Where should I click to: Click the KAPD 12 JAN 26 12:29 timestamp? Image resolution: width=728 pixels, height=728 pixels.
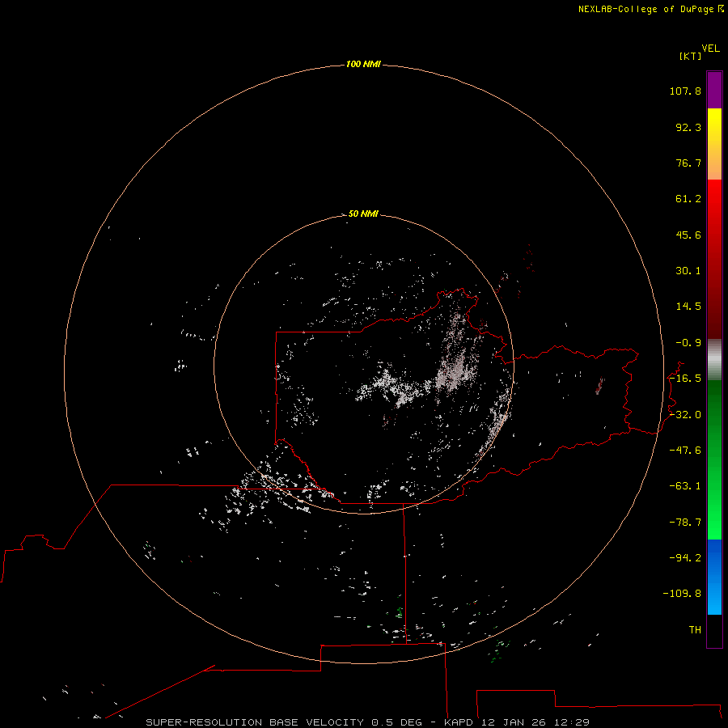click(x=517, y=722)
